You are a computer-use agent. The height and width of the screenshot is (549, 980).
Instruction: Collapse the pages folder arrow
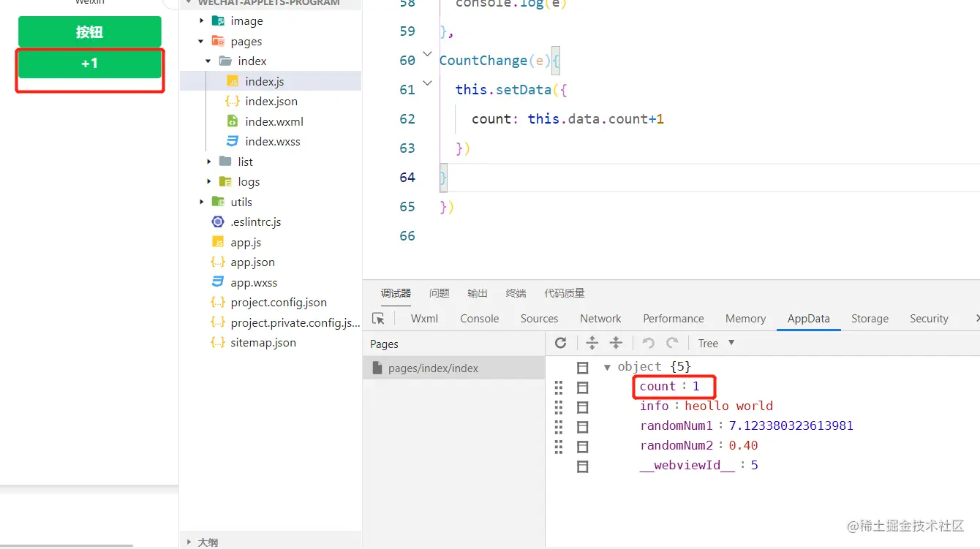[x=202, y=42]
